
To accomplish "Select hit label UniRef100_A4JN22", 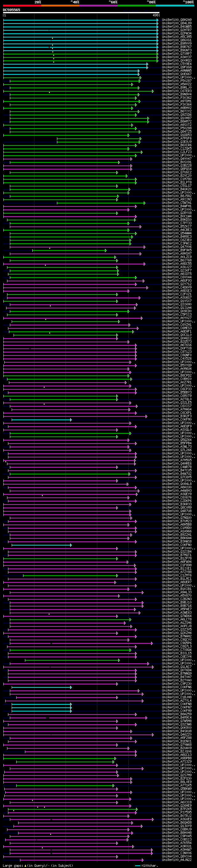I will click(x=177, y=860).
